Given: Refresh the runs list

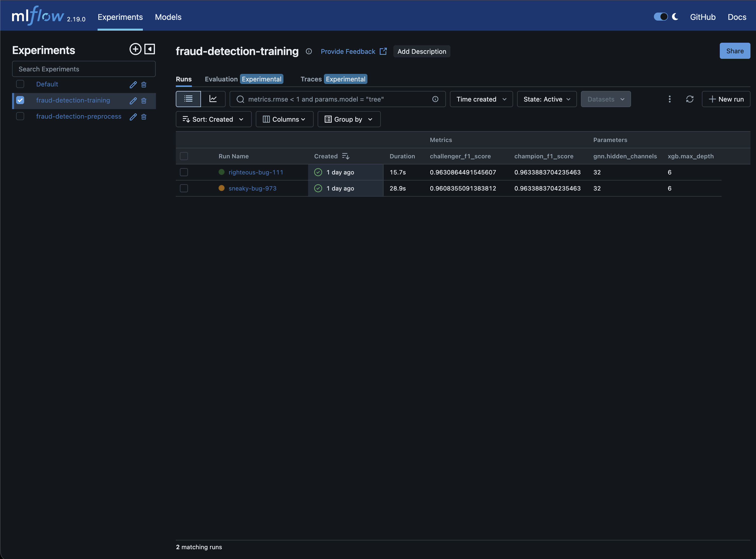Looking at the screenshot, I should (x=690, y=99).
